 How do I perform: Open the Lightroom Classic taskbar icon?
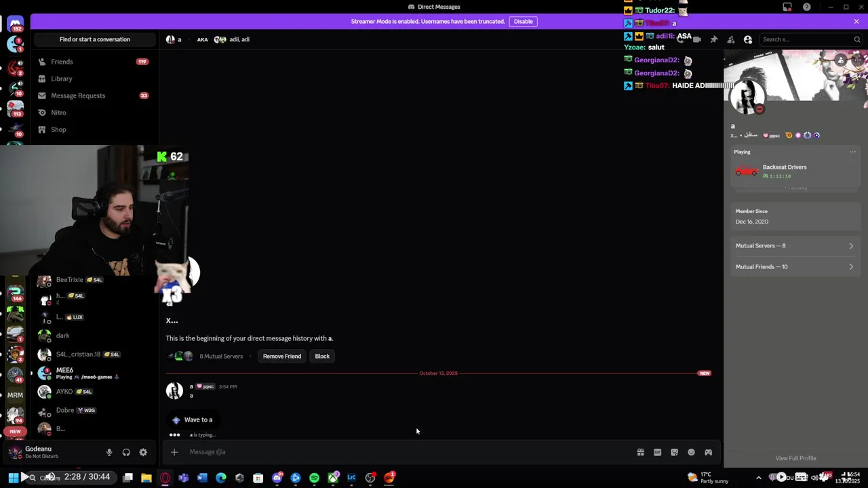[x=351, y=478]
